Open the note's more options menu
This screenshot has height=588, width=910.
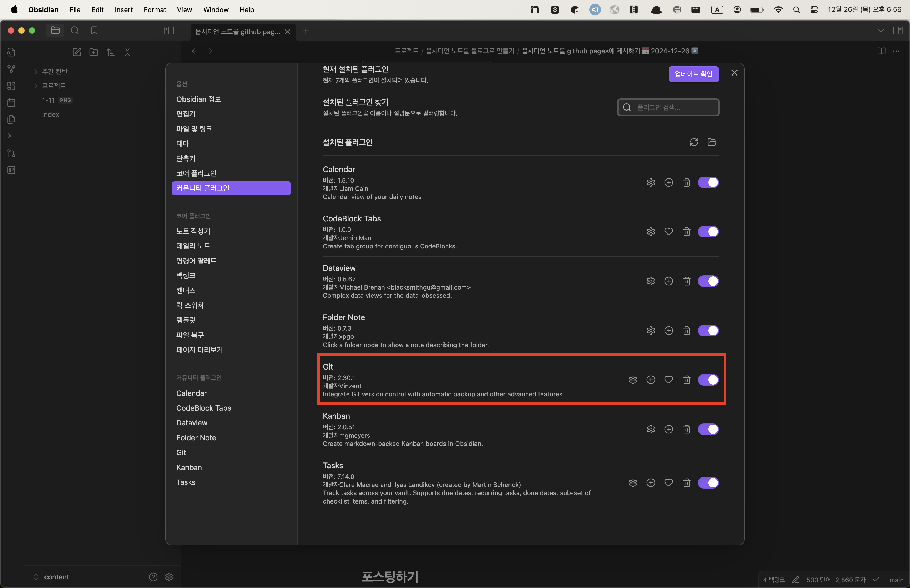[896, 51]
